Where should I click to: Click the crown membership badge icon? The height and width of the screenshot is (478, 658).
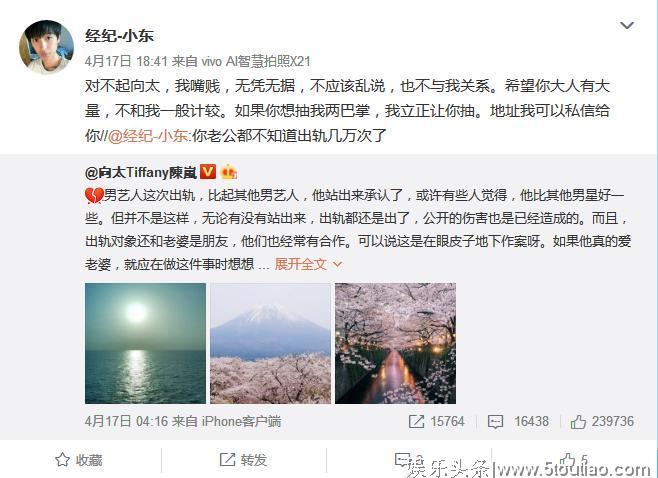pyautogui.click(x=229, y=172)
